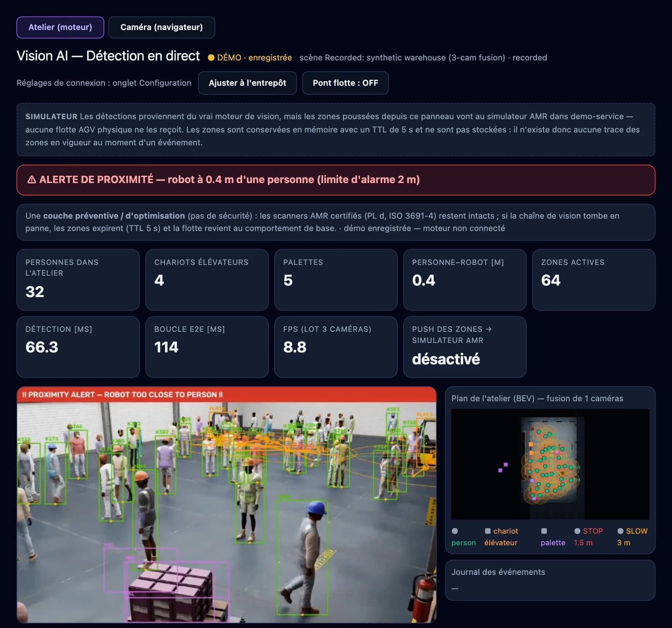This screenshot has height=628, width=672.
Task: Click the red PROXIMITY ALERT video overlay bar
Action: [227, 395]
